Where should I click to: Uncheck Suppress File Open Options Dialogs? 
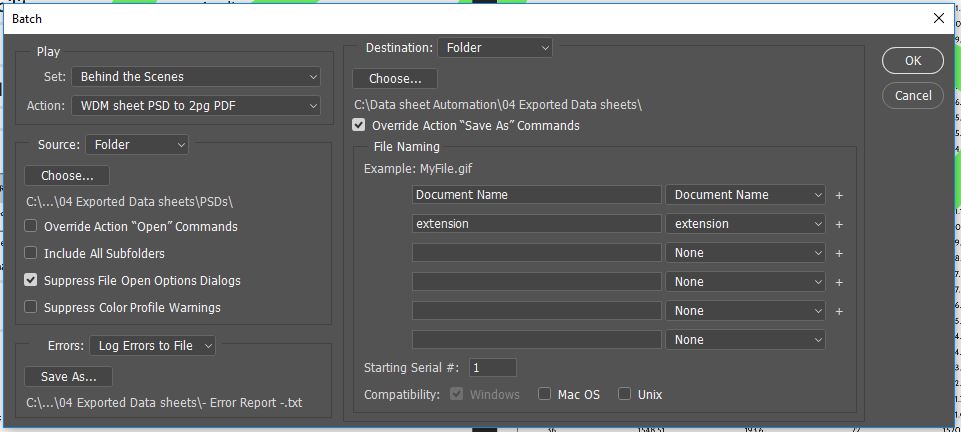(x=31, y=280)
